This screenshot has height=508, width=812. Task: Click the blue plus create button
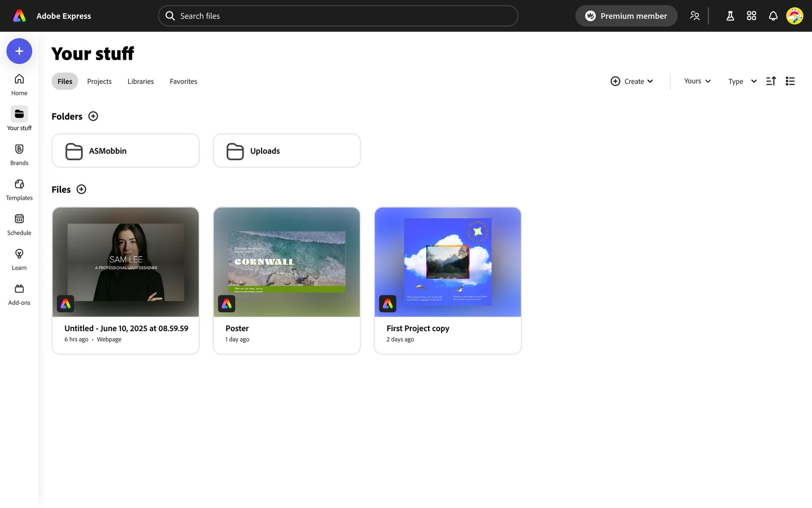[x=19, y=51]
